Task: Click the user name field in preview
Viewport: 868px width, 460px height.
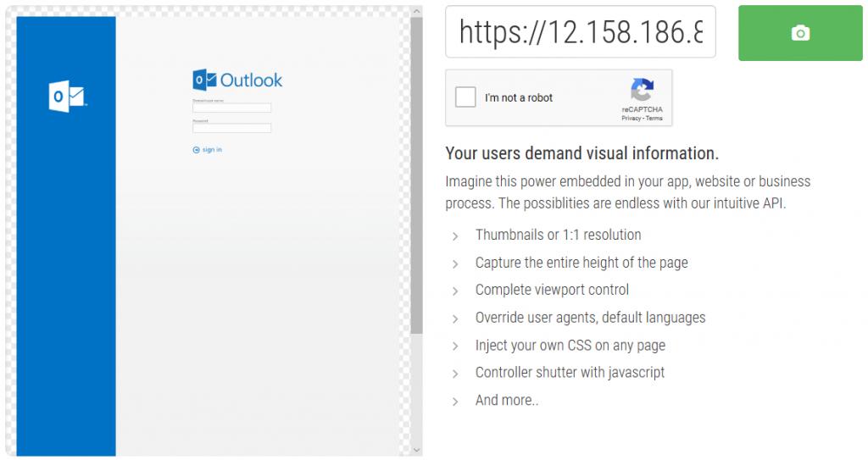Action: point(232,108)
